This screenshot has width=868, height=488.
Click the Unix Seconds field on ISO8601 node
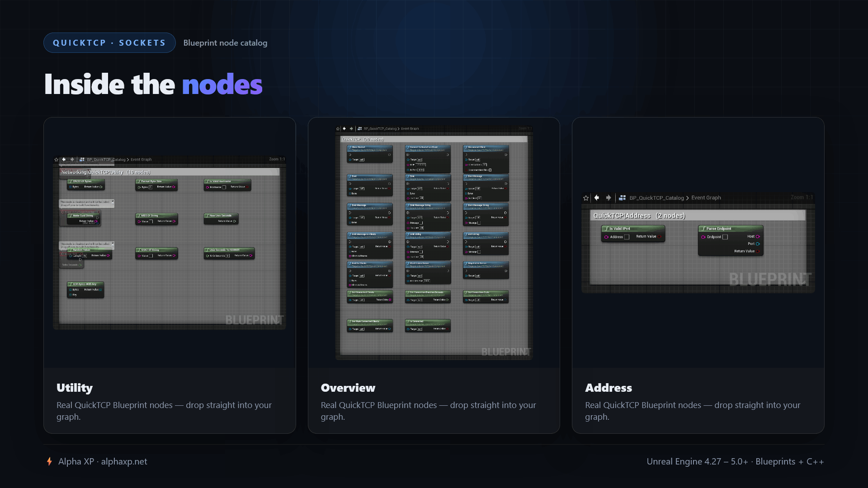coord(228,256)
